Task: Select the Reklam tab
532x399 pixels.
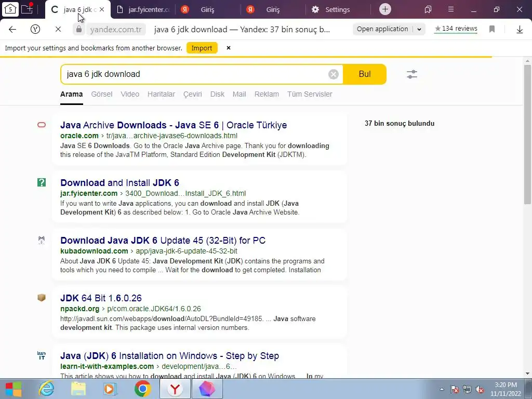Action: 267,94
